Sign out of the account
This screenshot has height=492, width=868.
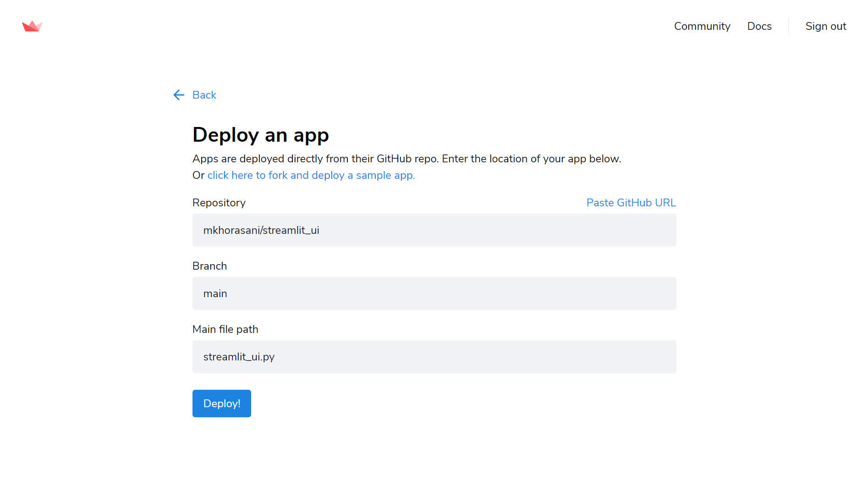(825, 26)
